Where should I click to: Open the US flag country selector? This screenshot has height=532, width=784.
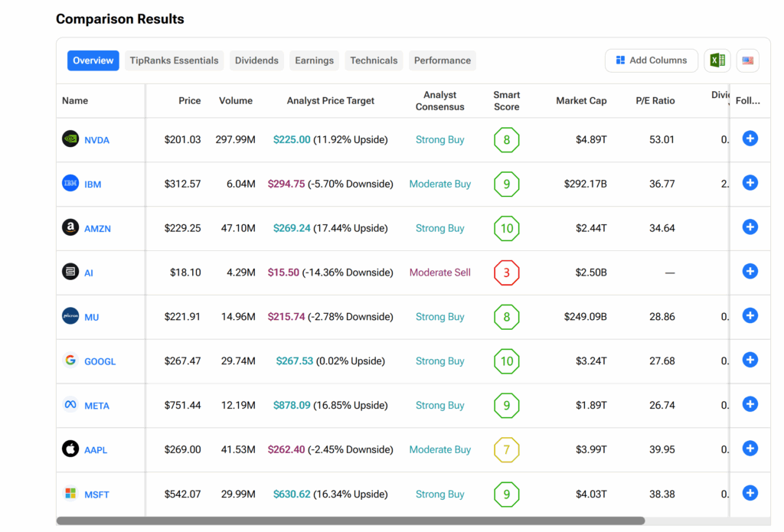point(748,60)
